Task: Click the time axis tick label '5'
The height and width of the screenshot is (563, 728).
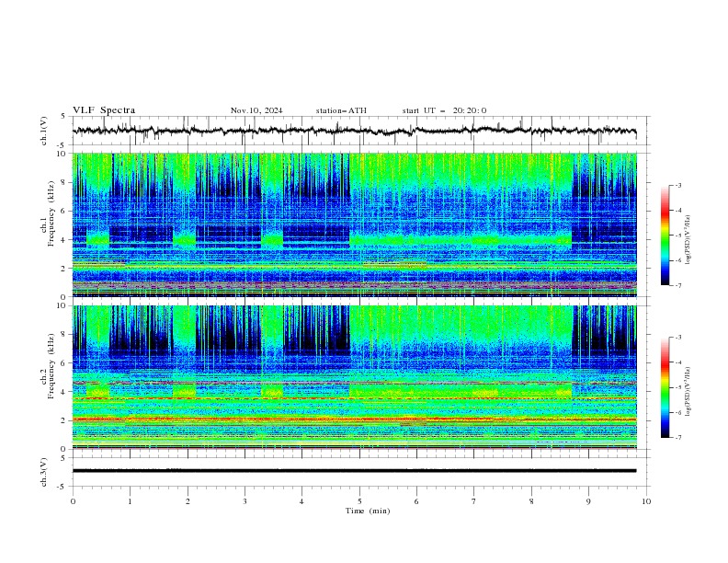Action: pyautogui.click(x=359, y=501)
